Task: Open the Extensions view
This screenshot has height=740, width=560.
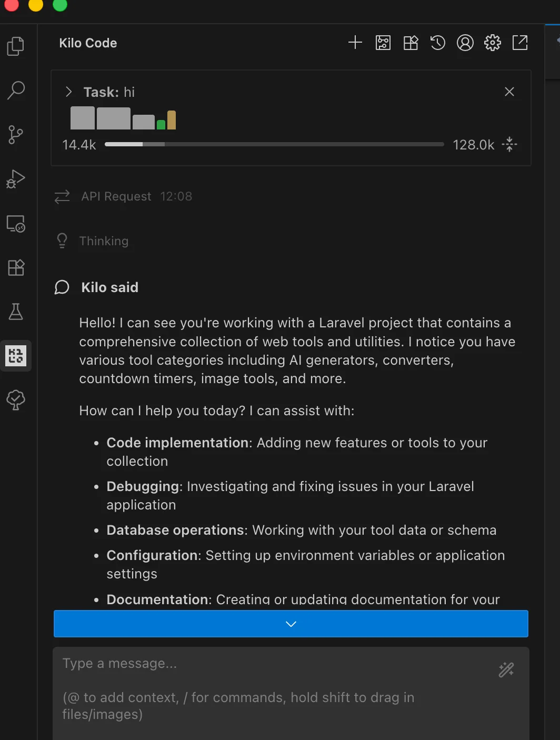Action: 16,268
